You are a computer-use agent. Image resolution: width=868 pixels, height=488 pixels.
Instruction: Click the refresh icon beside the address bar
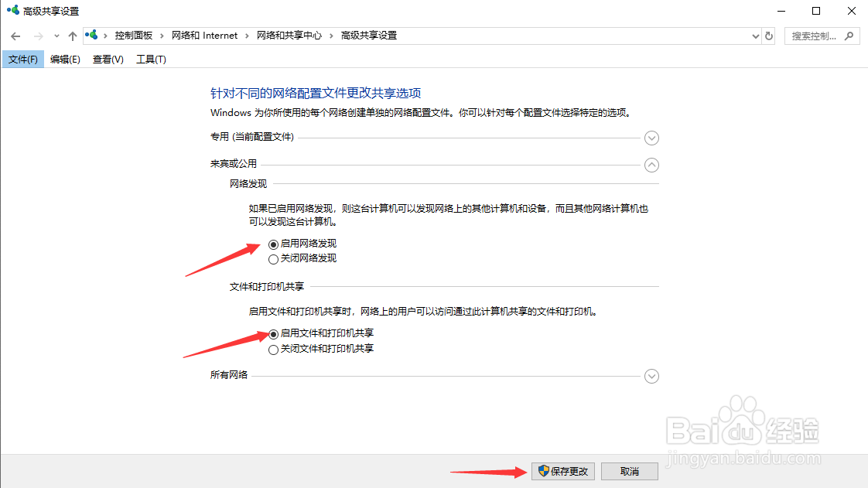point(768,35)
